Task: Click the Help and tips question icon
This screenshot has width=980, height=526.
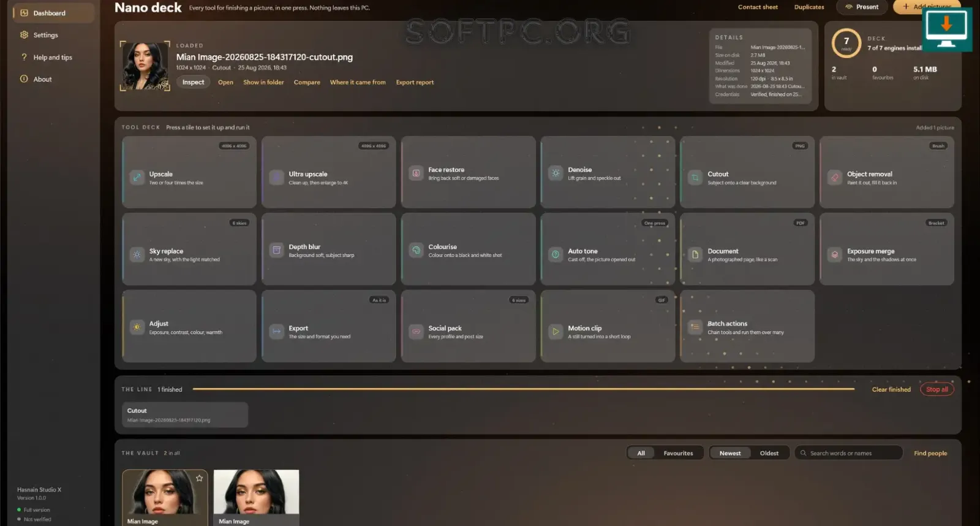Action: (24, 57)
